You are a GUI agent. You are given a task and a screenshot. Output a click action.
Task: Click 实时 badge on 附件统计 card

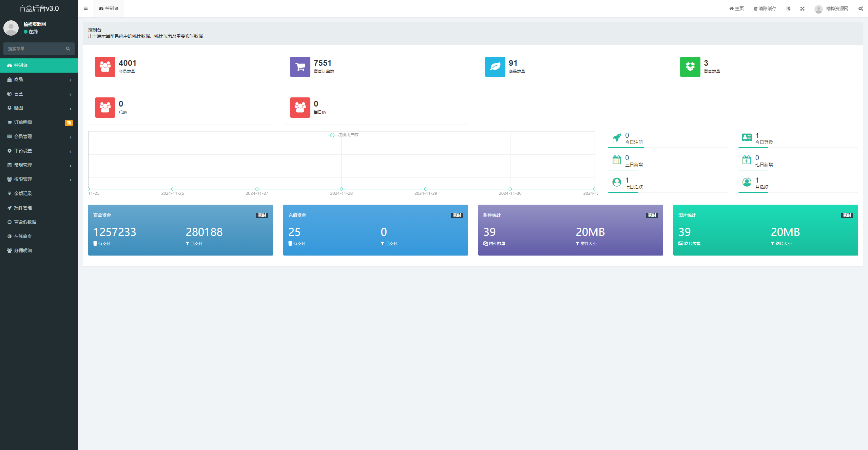(652, 215)
